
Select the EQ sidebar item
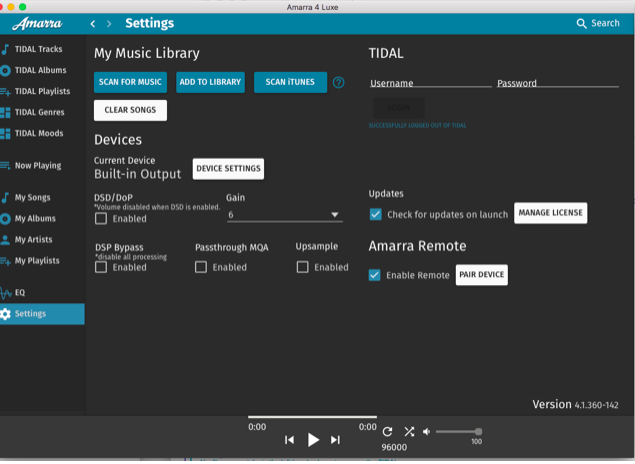[x=19, y=292]
